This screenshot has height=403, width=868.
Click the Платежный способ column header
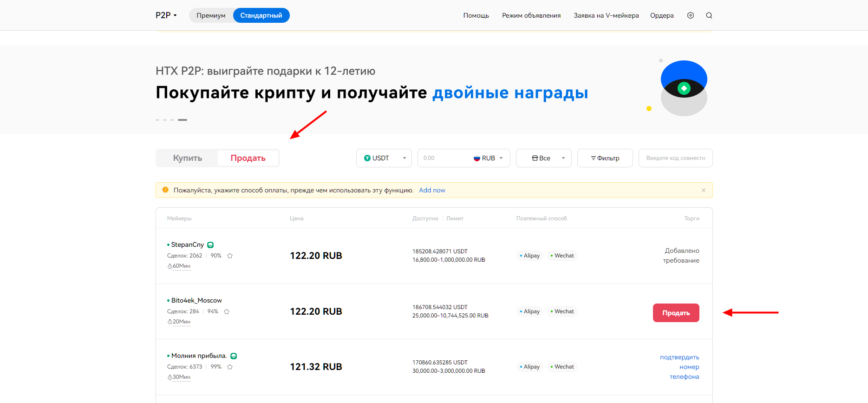click(x=542, y=218)
